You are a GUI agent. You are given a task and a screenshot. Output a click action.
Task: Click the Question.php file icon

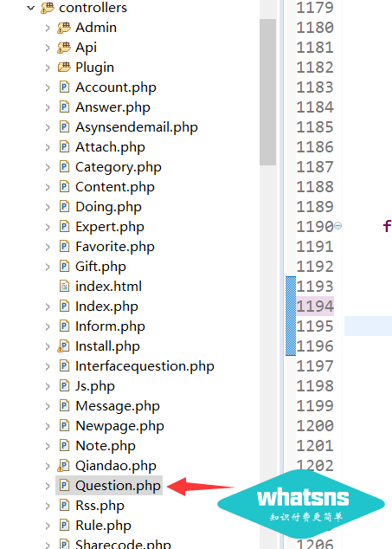click(64, 486)
